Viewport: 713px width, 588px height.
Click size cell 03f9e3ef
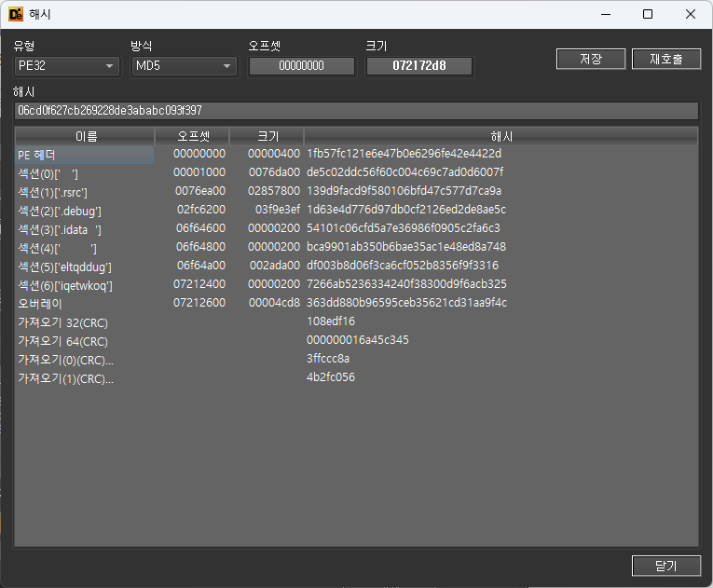(278, 210)
